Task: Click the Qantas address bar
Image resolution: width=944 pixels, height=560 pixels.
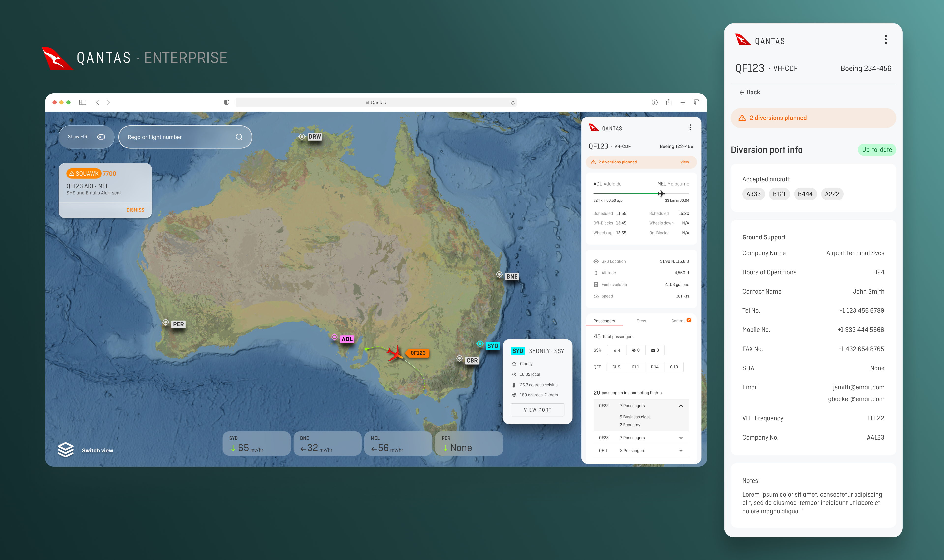Action: [376, 102]
